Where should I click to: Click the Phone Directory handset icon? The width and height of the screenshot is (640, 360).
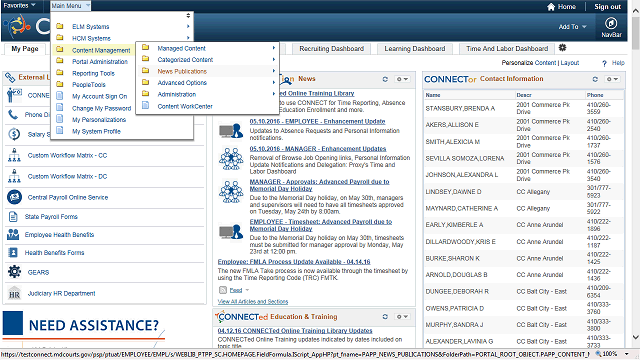coord(13,115)
